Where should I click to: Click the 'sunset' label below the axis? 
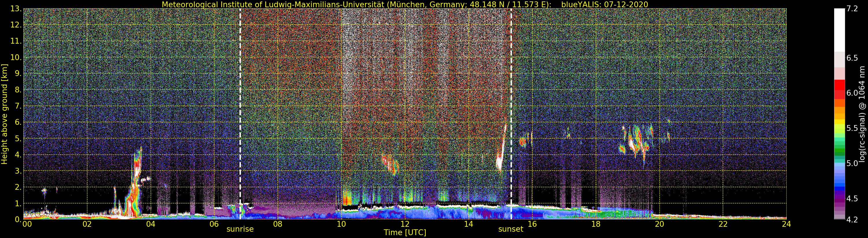click(x=511, y=229)
